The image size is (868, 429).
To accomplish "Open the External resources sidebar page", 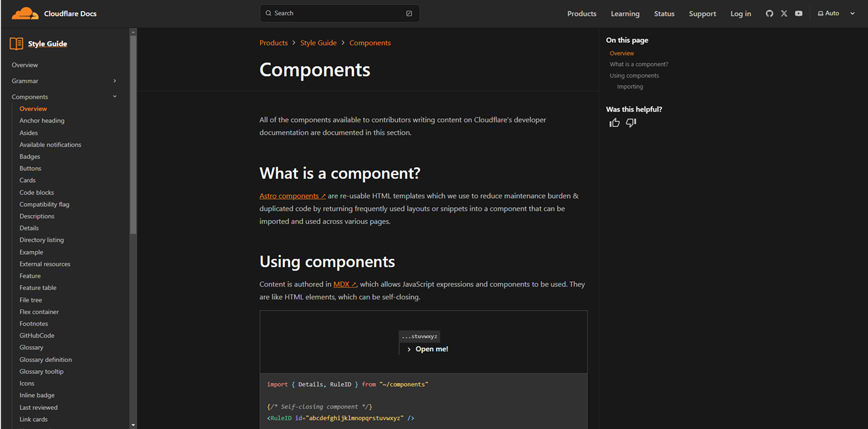I will click(x=45, y=264).
